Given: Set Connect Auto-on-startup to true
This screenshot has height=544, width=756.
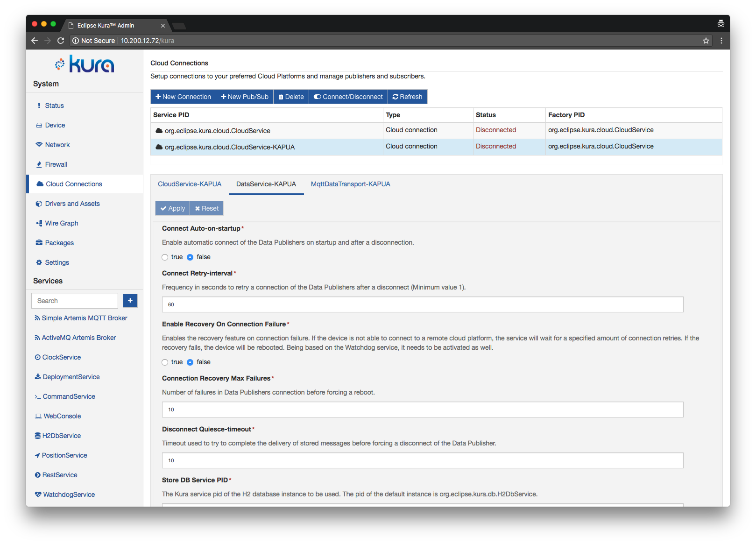Looking at the screenshot, I should click(x=165, y=257).
